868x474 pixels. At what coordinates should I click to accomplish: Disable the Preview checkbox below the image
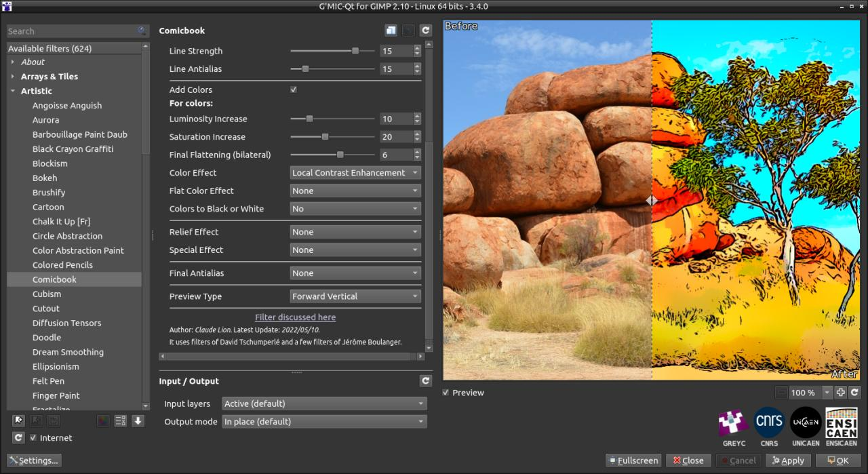[x=446, y=392]
